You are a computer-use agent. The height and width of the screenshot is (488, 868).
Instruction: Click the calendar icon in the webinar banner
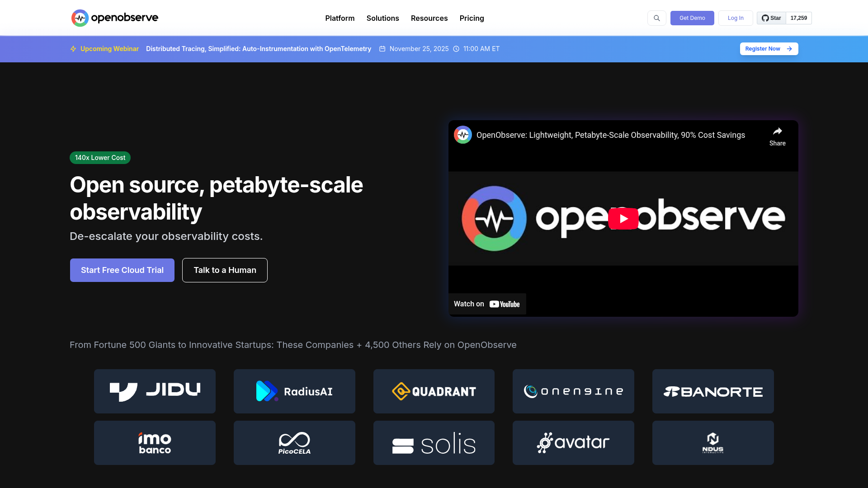382,49
